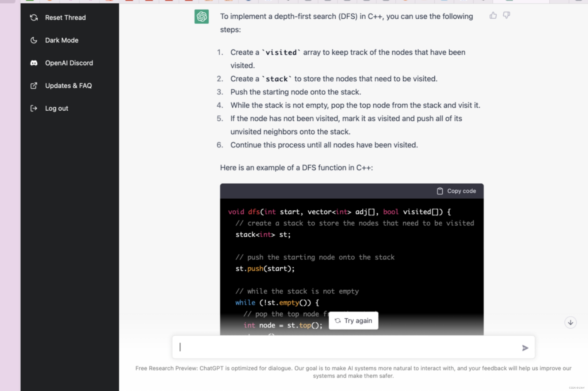Image resolution: width=588 pixels, height=391 pixels.
Task: Select the Dark Mode toggle option
Action: point(62,40)
